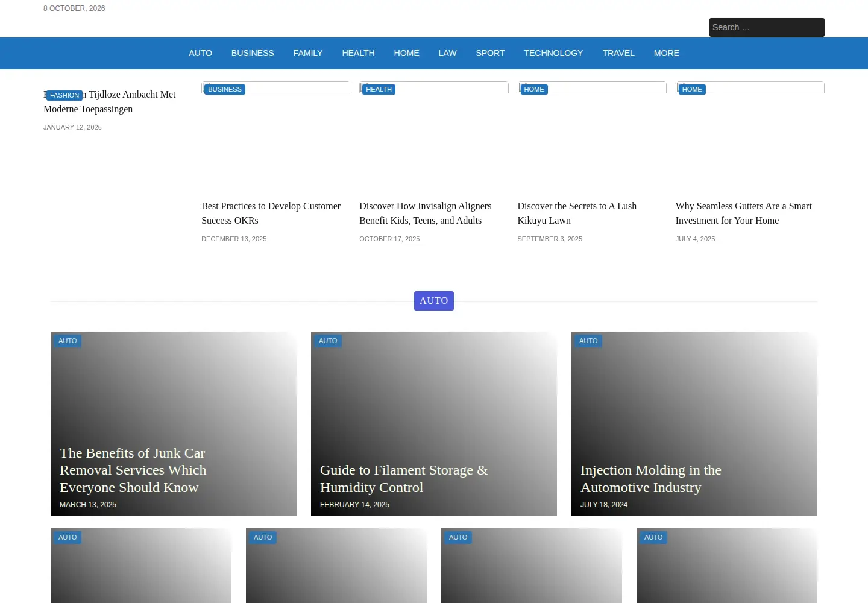Navigate to SPORT category
The width and height of the screenshot is (868, 603).
coord(490,53)
